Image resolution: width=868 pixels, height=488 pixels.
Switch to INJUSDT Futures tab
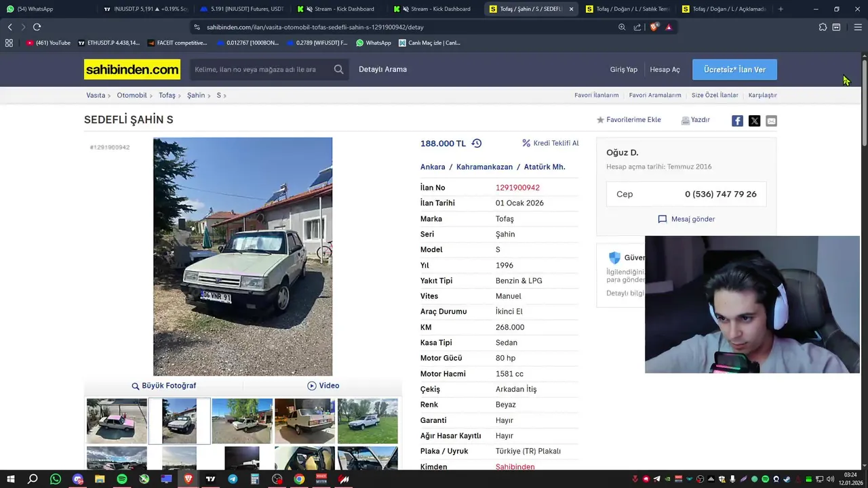241,9
